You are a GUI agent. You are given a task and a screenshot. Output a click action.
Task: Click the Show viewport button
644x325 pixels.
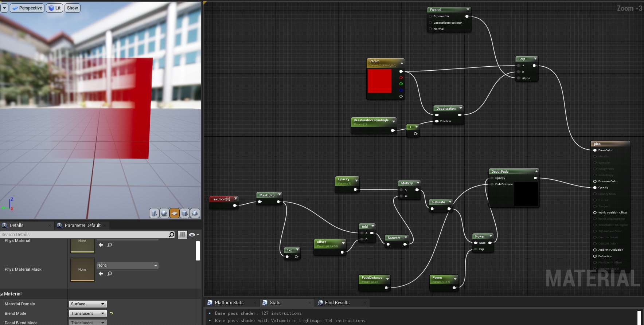(x=72, y=8)
